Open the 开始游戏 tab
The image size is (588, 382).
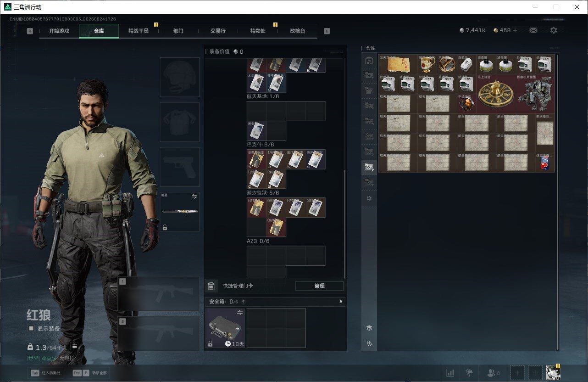[59, 31]
